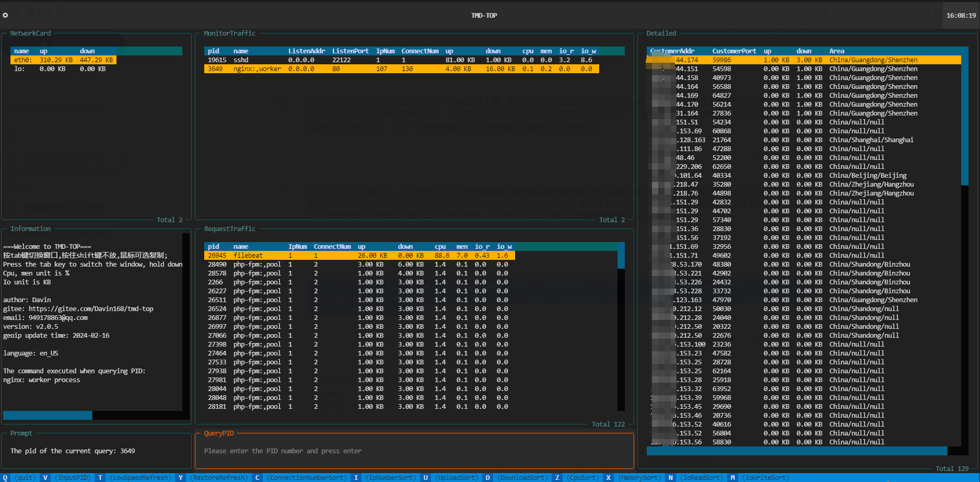
Task: Click the 'Total 129' Detailed counter
Action: click(x=952, y=469)
